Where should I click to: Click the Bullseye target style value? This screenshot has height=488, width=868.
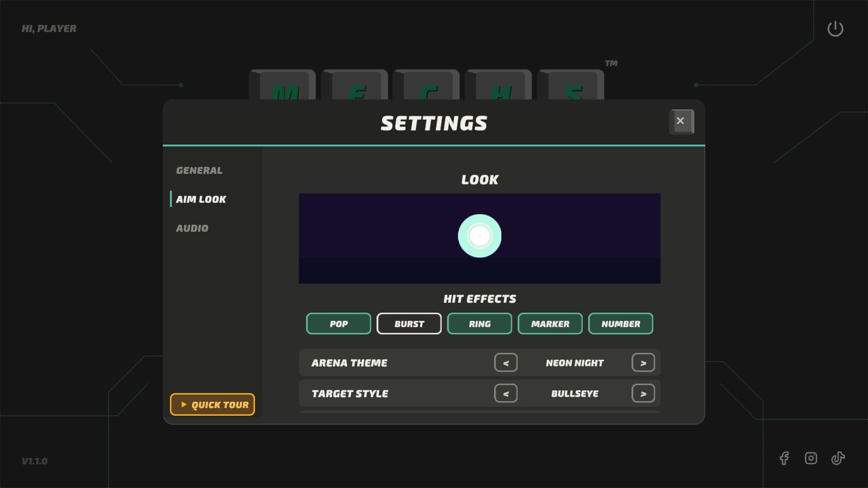click(575, 394)
